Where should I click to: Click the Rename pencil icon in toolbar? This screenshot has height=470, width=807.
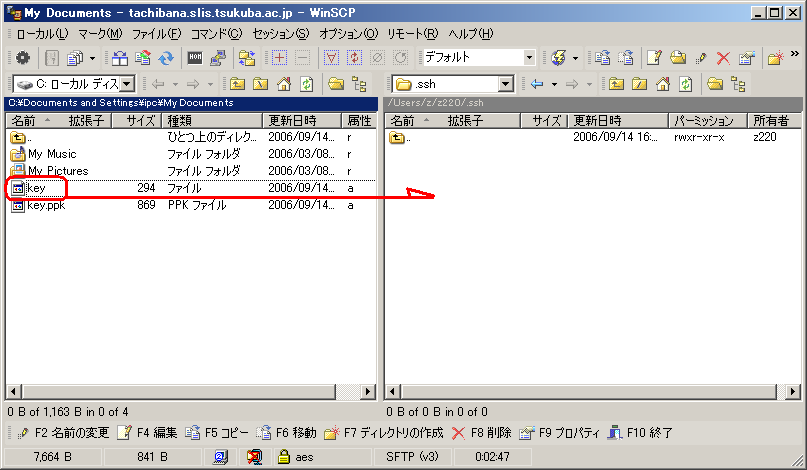pos(701,58)
